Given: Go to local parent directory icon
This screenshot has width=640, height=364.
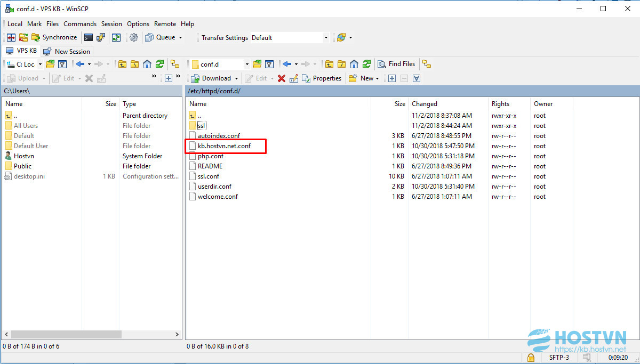Looking at the screenshot, I should pyautogui.click(x=123, y=64).
